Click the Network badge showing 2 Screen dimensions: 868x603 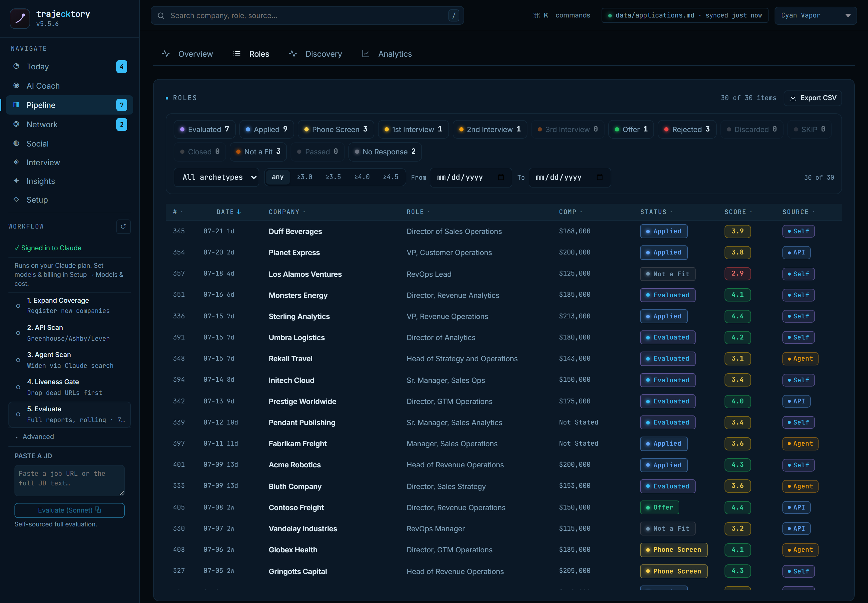tap(122, 124)
